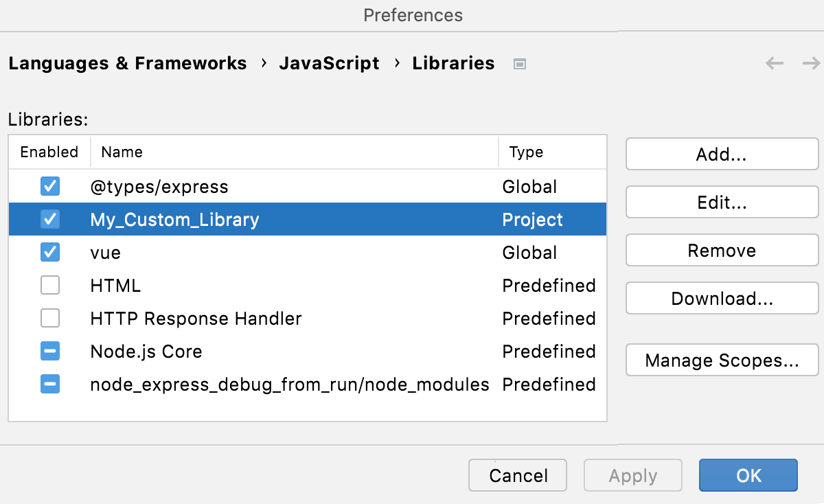824x504 pixels.
Task: Click the Add button
Action: [x=722, y=154]
